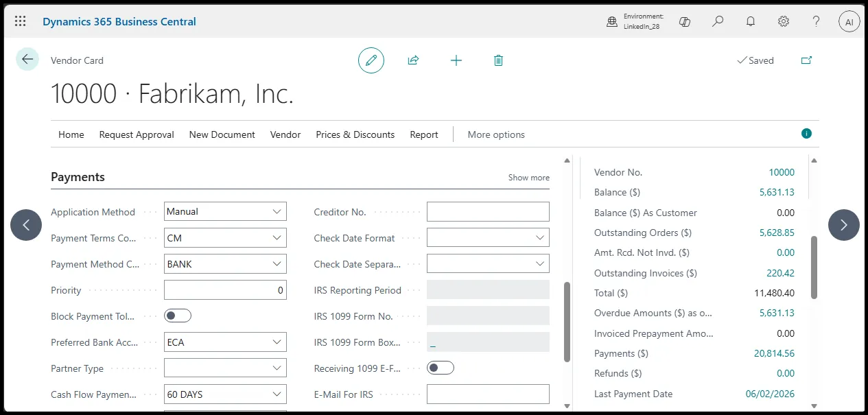The width and height of the screenshot is (868, 415).
Task: Click the FactBox scroll-up arrow
Action: click(814, 161)
